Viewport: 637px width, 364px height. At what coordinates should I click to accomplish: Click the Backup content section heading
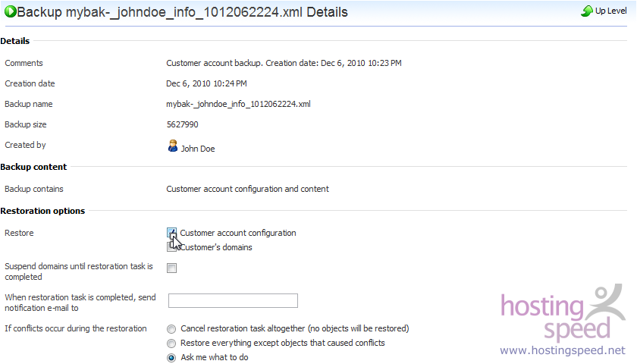33,167
